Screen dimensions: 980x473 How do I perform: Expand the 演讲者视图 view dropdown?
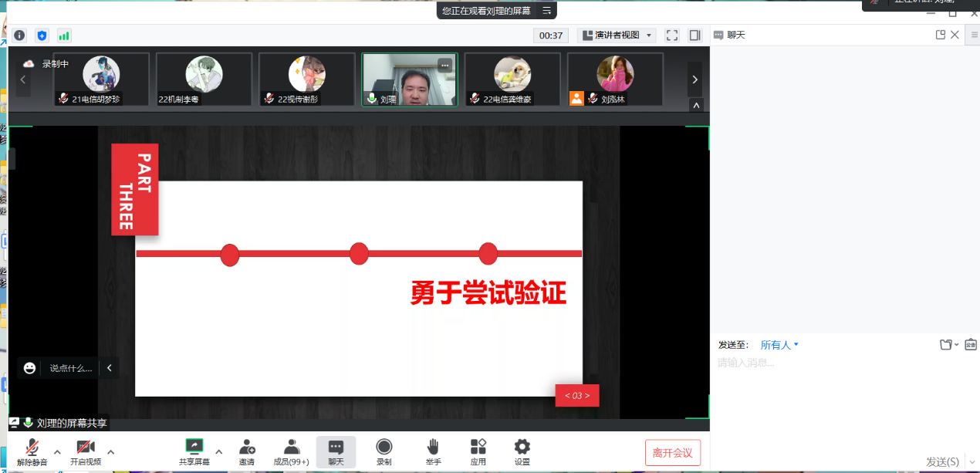(x=617, y=35)
